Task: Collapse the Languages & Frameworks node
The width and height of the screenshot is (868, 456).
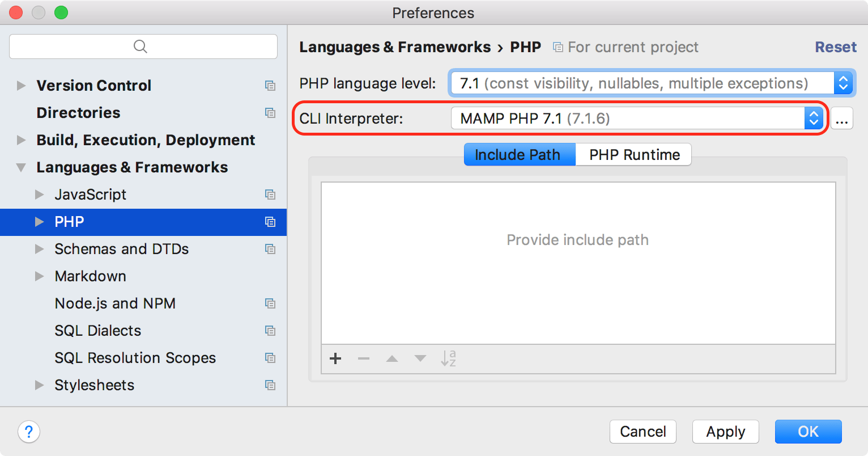Action: [22, 167]
